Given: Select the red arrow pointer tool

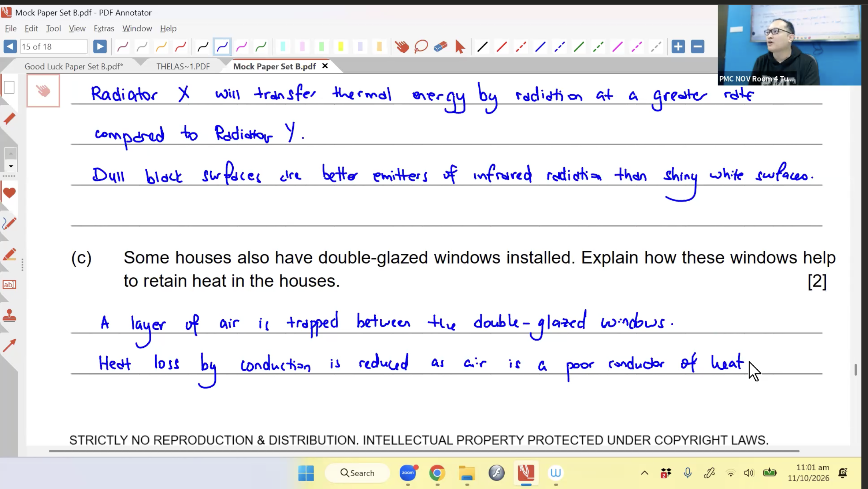Looking at the screenshot, I should point(460,46).
